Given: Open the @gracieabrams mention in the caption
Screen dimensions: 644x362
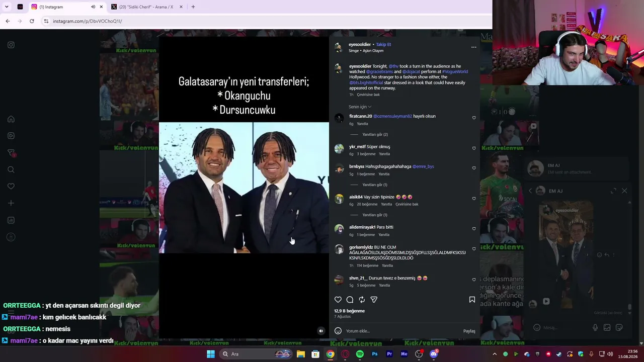Looking at the screenshot, I should click(x=379, y=71).
